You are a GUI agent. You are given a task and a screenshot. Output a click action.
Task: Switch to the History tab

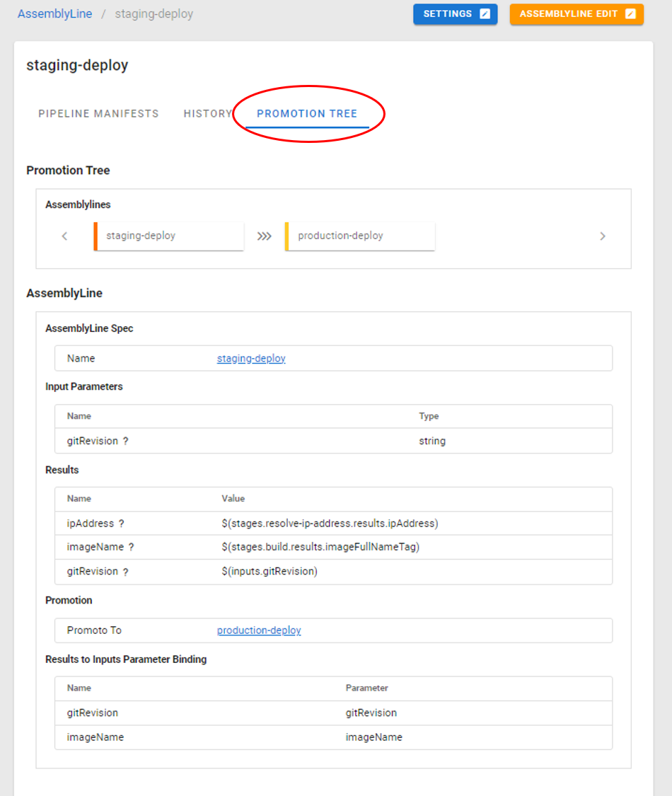point(207,114)
